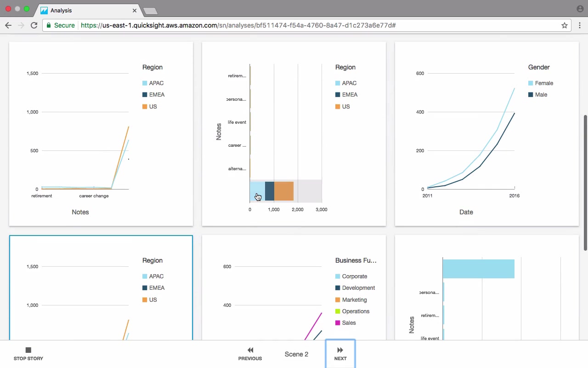Bookmark this page with the star icon
588x368 pixels.
coord(565,25)
